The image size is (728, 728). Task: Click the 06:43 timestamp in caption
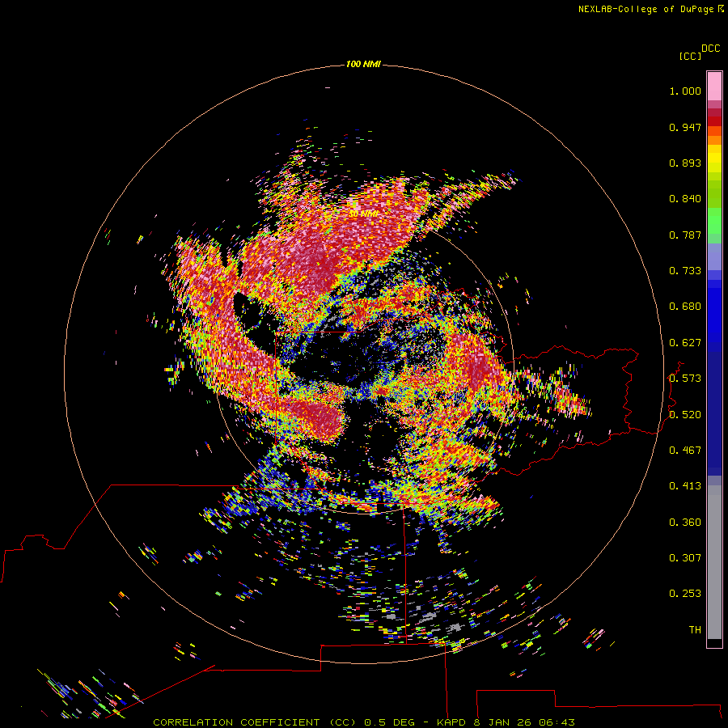click(557, 722)
